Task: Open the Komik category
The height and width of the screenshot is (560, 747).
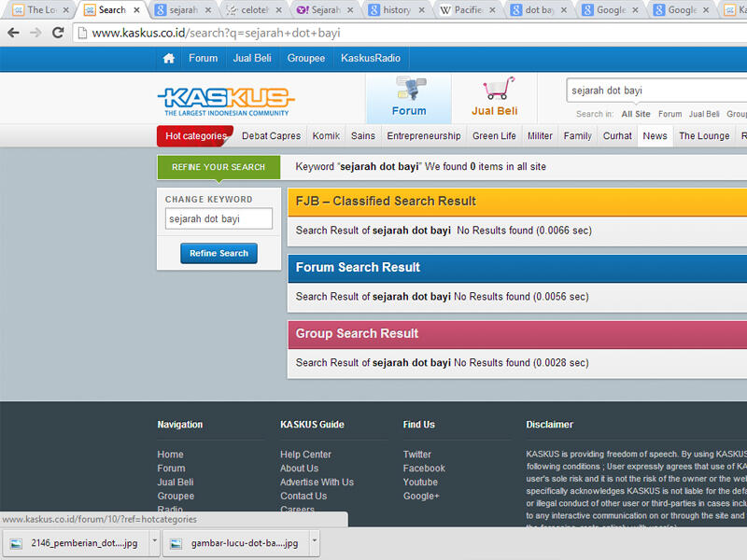Action: tap(326, 136)
